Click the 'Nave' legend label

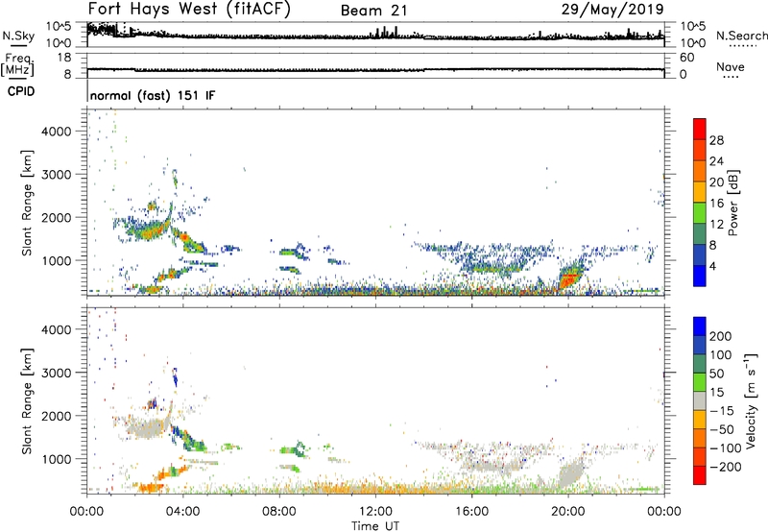(x=731, y=66)
